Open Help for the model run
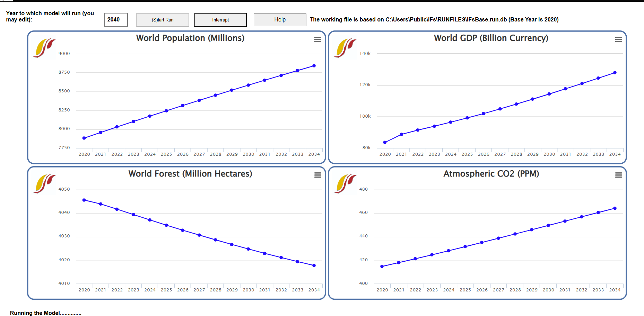The height and width of the screenshot is (316, 644). pyautogui.click(x=280, y=20)
